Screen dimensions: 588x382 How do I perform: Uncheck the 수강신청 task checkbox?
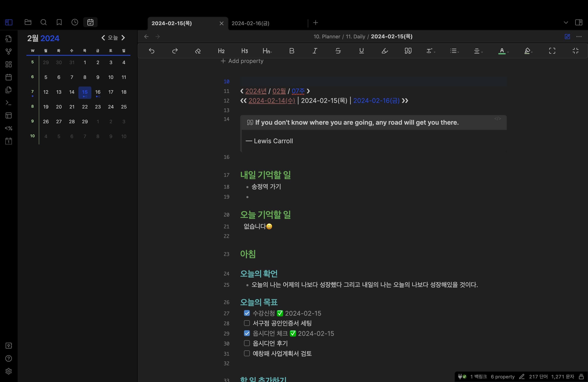[x=247, y=313]
